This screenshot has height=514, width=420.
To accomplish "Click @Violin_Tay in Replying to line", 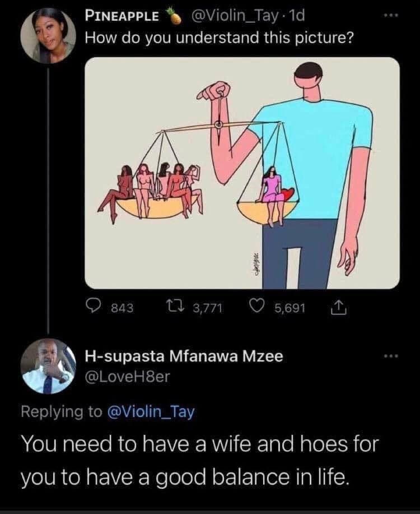I will pyautogui.click(x=151, y=412).
